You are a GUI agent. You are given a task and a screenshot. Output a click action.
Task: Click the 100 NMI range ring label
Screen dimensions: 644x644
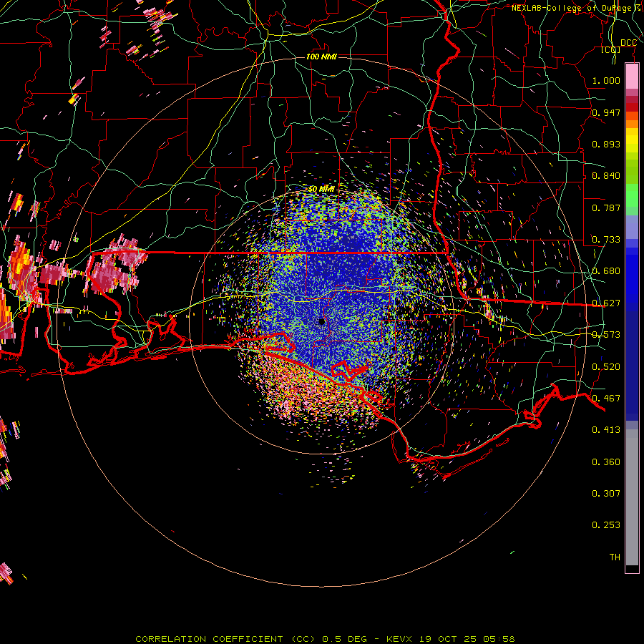(321, 57)
